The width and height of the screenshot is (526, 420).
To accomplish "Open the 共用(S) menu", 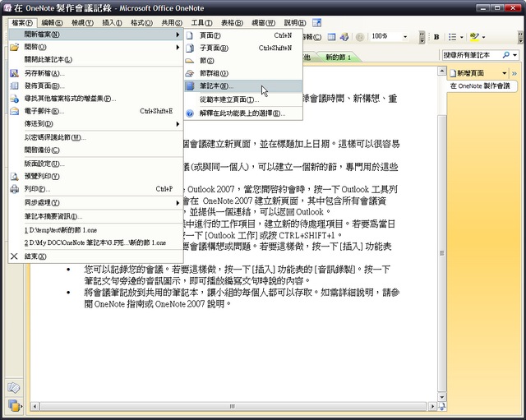I will tap(172, 23).
